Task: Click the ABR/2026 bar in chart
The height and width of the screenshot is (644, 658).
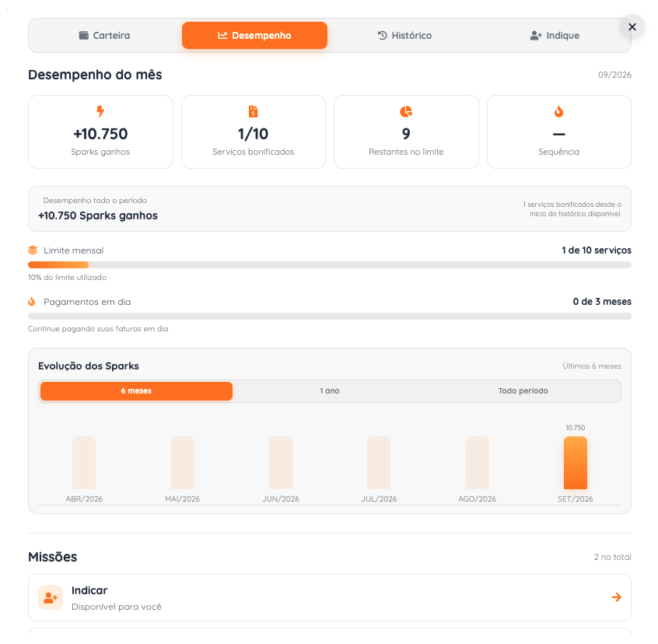Action: point(84,463)
